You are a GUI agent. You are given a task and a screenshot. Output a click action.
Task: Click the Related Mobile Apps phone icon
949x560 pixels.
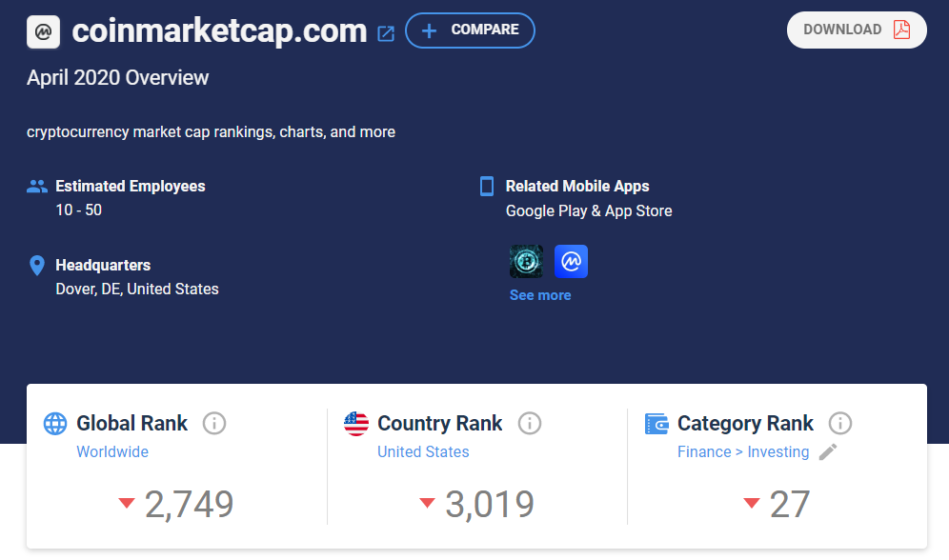coord(487,186)
